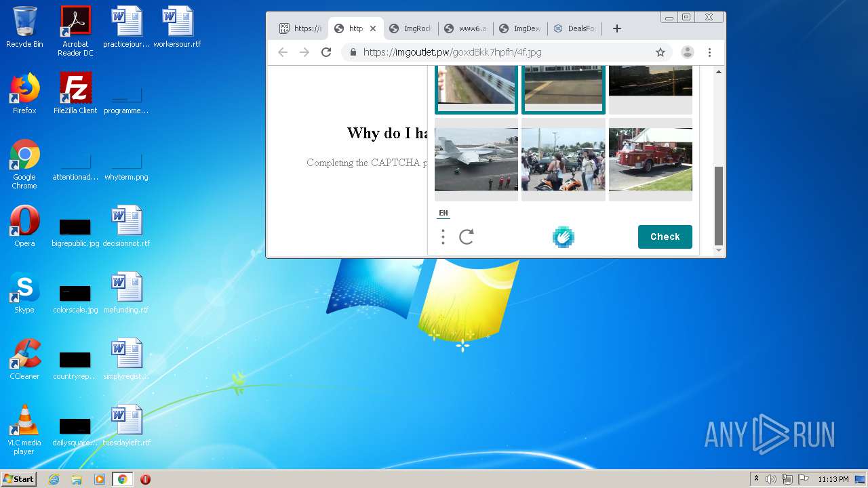Select bigrepublic.jpg file icon
868x488 pixels.
(75, 232)
